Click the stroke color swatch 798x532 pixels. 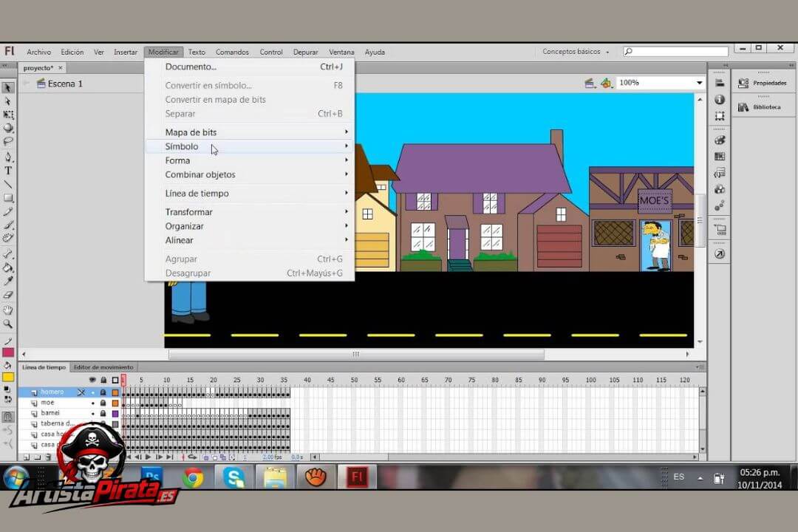pyautogui.click(x=7, y=352)
